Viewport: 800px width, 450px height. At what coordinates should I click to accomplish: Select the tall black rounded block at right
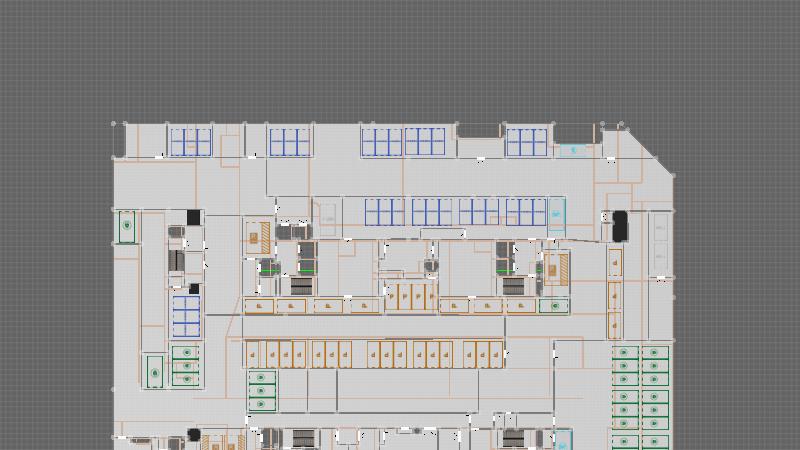coord(619,226)
